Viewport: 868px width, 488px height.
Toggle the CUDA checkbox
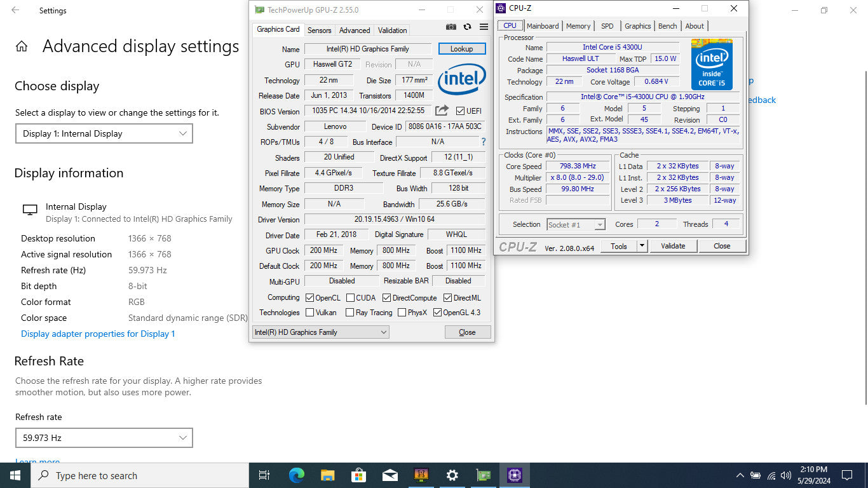click(350, 298)
